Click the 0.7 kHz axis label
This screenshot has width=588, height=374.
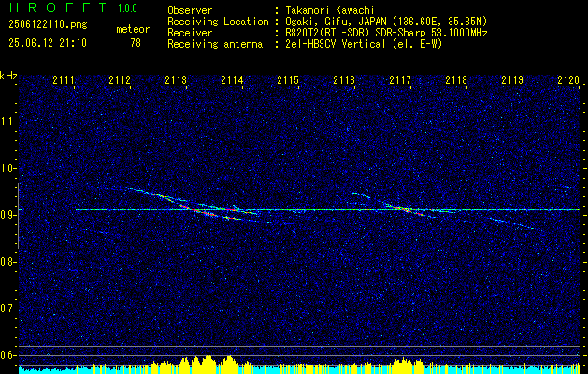tap(7, 309)
